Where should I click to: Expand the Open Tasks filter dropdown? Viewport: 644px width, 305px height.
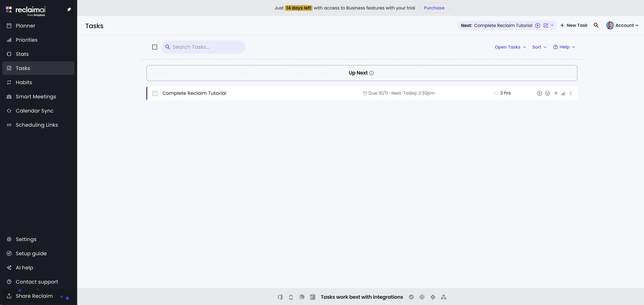[510, 47]
